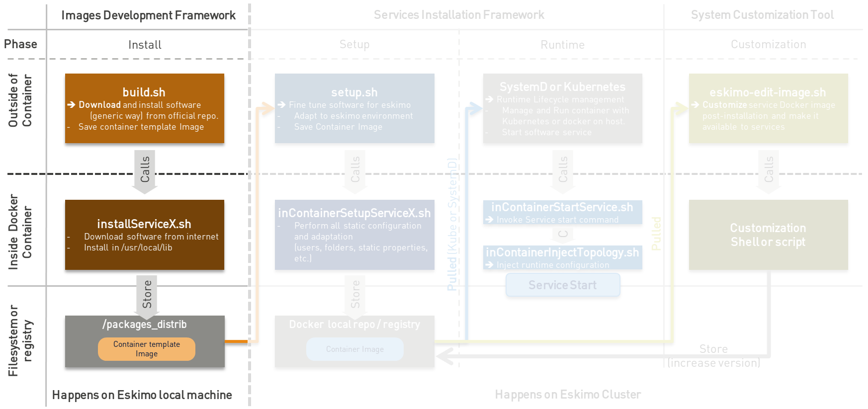Click the Store arrow below installServiceX.sh

click(x=147, y=297)
